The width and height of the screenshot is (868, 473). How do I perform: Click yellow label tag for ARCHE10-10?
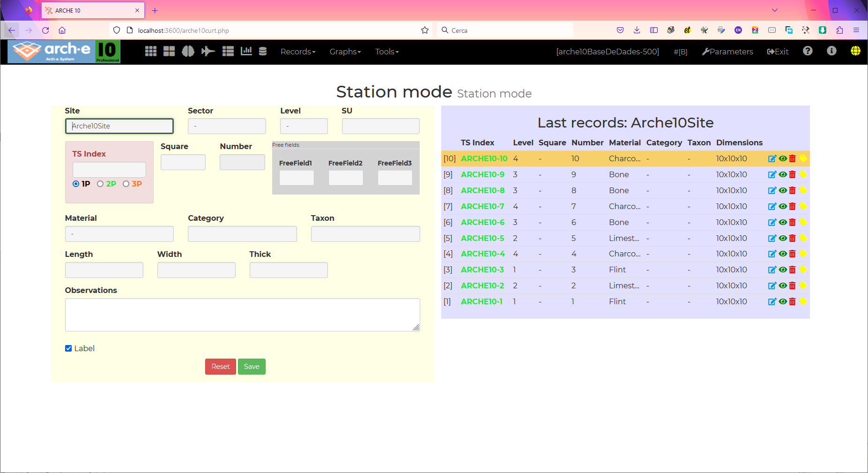803,158
